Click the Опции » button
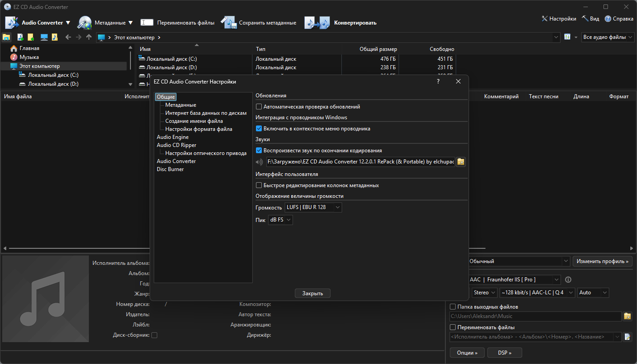Viewport: 637px width, 364px height. [x=467, y=353]
